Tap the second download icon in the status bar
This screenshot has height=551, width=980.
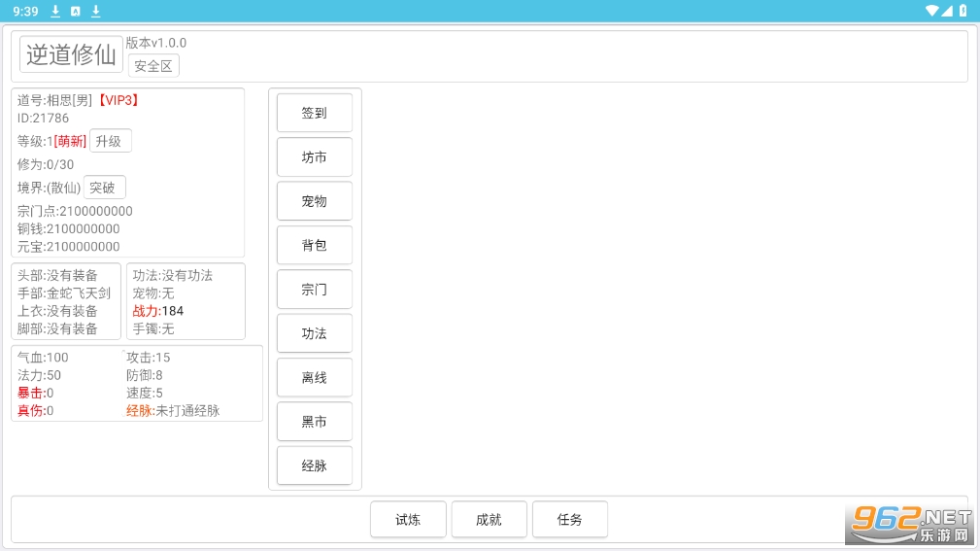(95, 11)
